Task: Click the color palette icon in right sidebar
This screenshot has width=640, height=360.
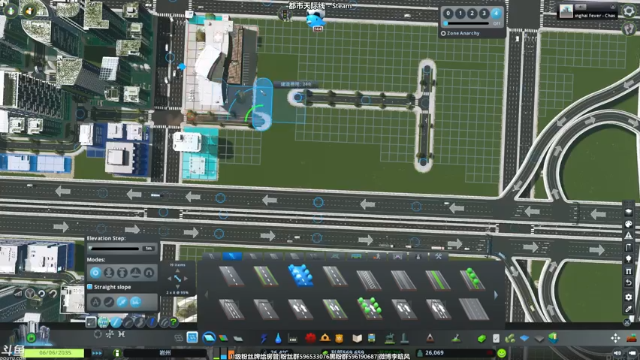Action: pyautogui.click(x=629, y=224)
